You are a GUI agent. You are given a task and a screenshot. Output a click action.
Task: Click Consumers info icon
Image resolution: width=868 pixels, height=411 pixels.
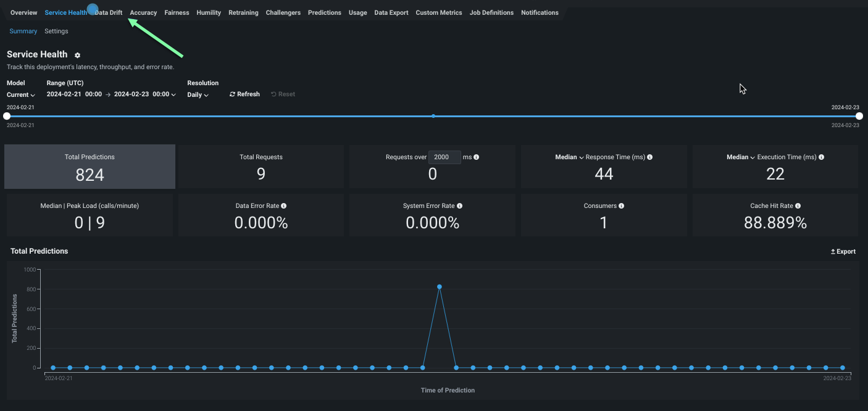[x=621, y=206]
